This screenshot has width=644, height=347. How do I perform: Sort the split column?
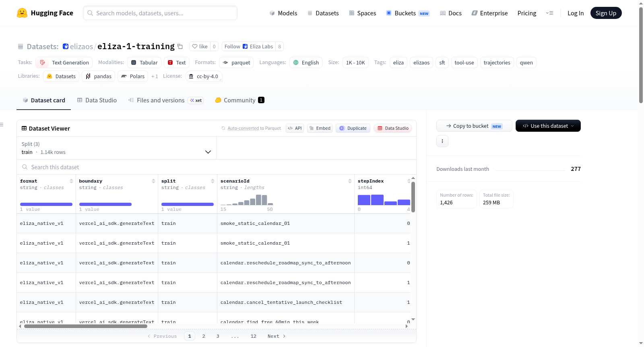pyautogui.click(x=213, y=181)
